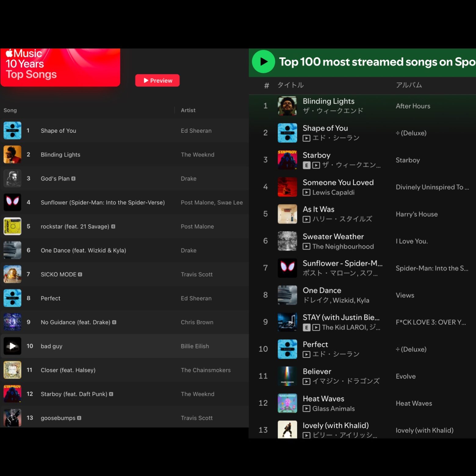Play the Spotify Top 100 playlist
476x476 pixels.
pyautogui.click(x=263, y=62)
